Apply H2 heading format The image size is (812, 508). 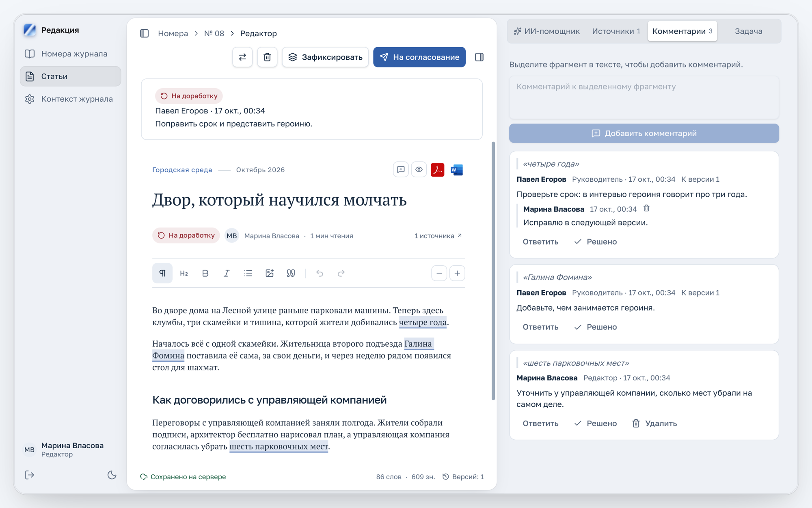click(x=184, y=273)
